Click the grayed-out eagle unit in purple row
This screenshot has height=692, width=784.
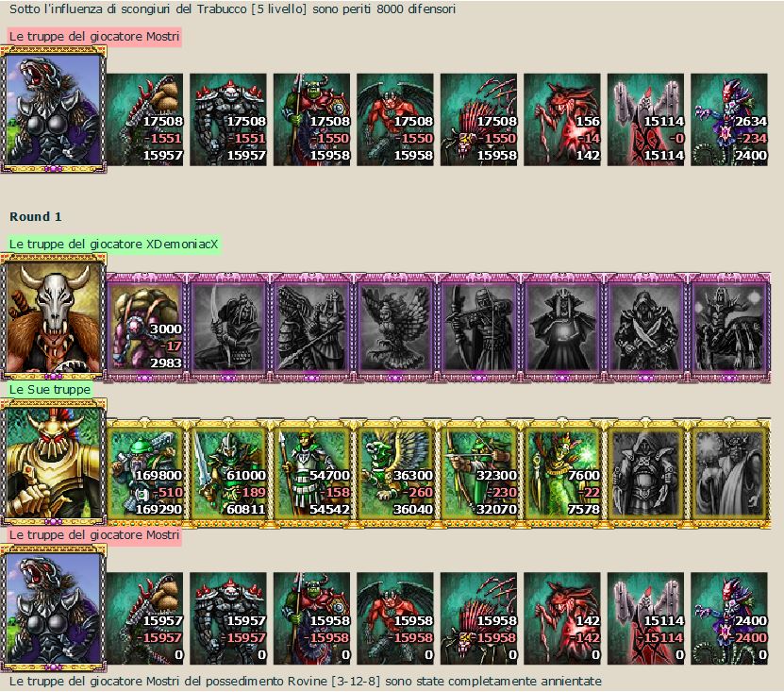pyautogui.click(x=395, y=328)
